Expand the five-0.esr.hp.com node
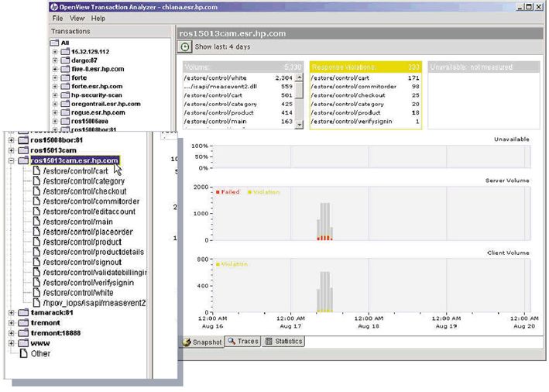549x392 pixels. [x=55, y=69]
